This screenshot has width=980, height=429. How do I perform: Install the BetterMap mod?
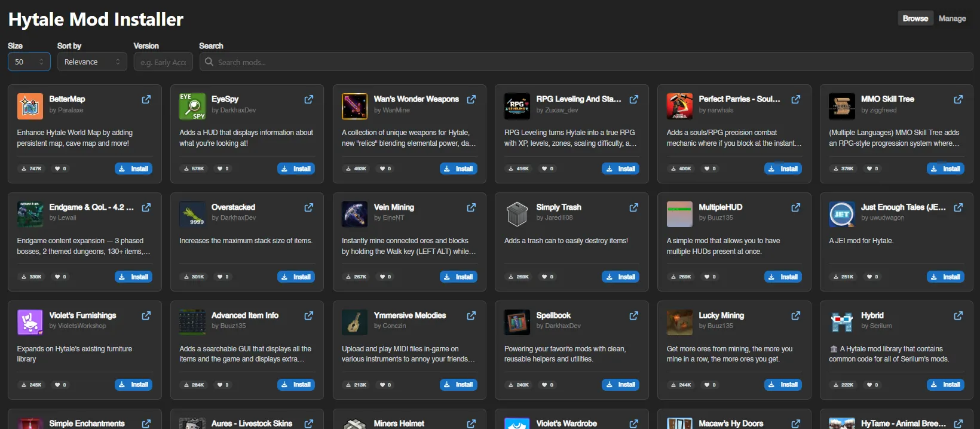(133, 169)
